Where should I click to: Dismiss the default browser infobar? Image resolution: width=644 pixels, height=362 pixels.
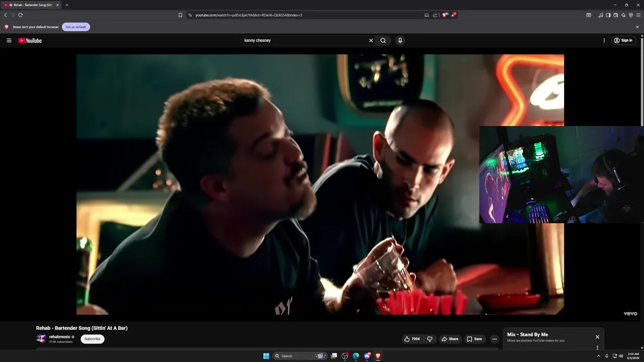click(637, 27)
